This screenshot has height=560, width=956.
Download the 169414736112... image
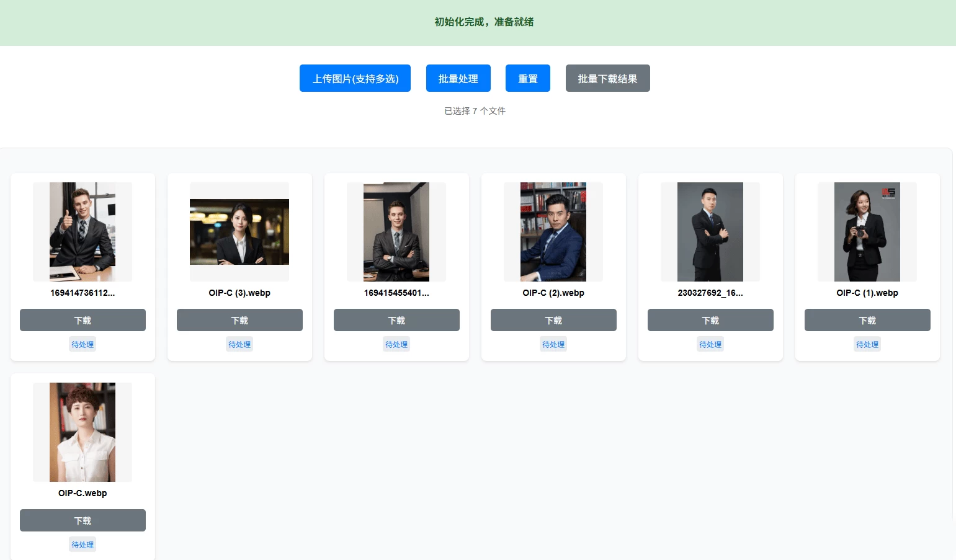[83, 320]
